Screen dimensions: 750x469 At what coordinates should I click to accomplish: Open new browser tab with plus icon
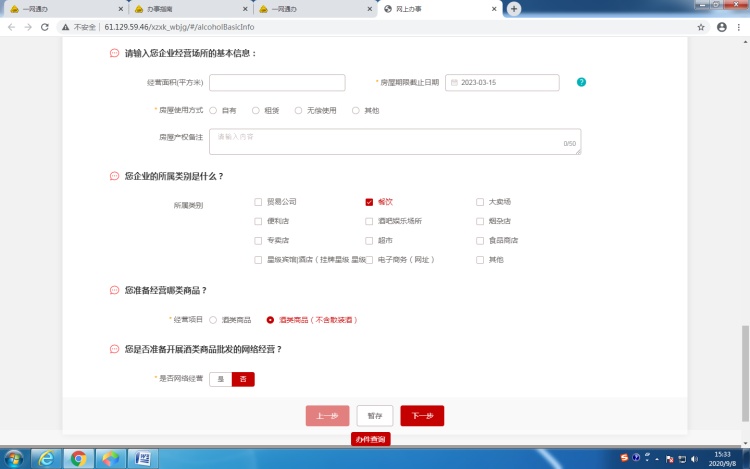[514, 8]
